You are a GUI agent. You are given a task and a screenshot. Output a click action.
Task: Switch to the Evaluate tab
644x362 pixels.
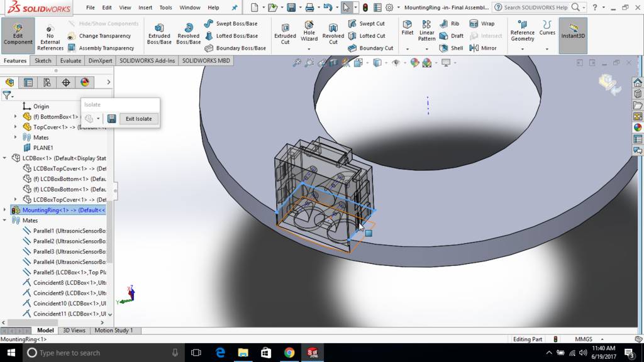click(x=70, y=61)
